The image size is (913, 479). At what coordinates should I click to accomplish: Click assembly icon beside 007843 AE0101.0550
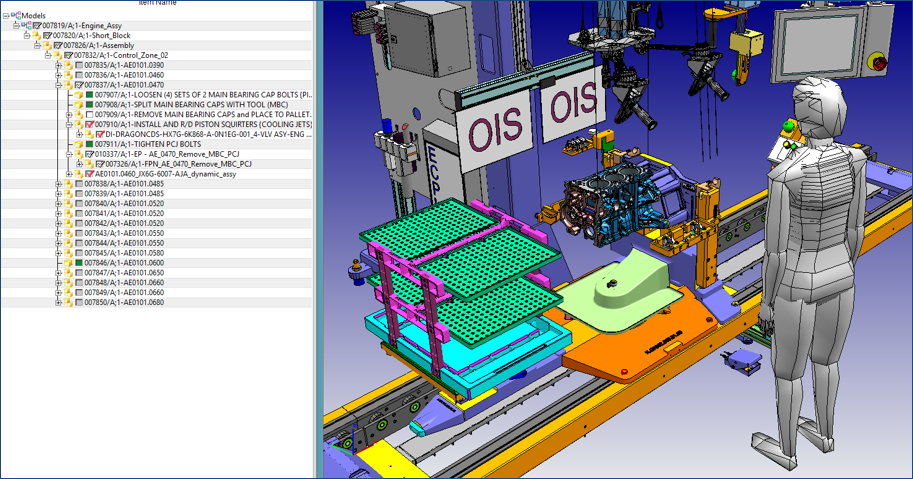tap(68, 233)
